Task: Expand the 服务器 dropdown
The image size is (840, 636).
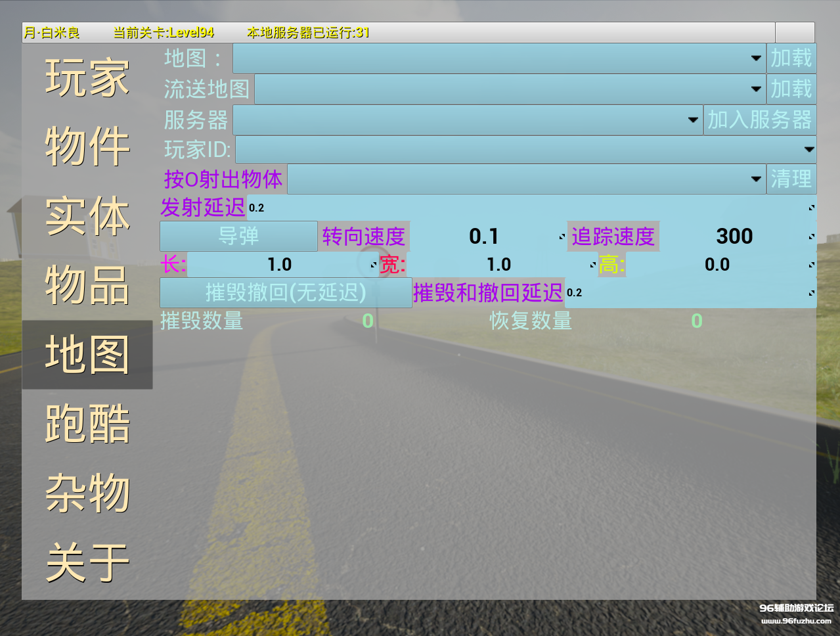Action: [x=468, y=120]
